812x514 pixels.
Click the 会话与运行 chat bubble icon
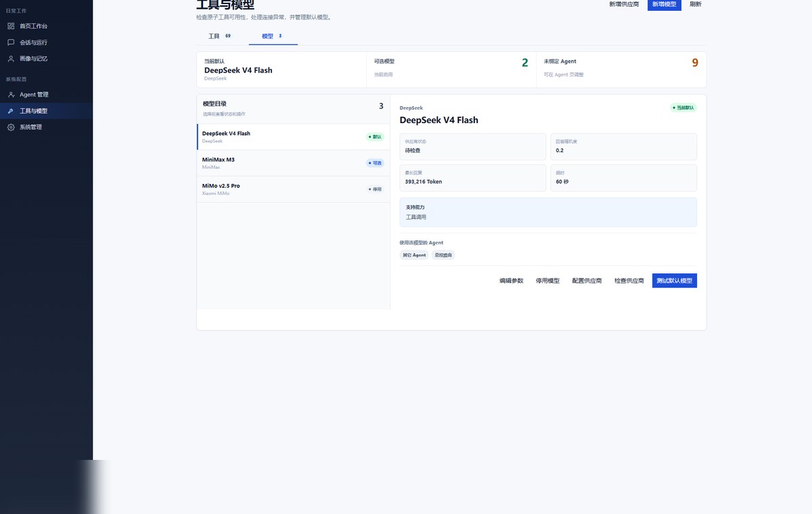(x=11, y=42)
